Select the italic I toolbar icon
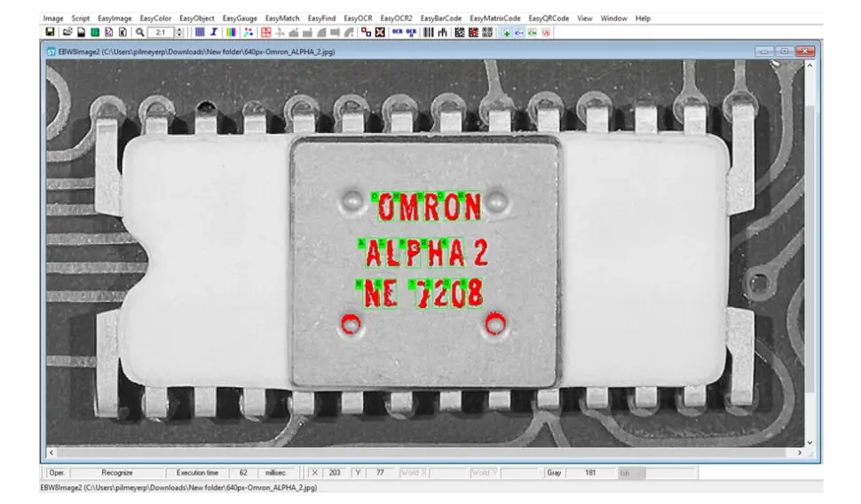Image resolution: width=861 pixels, height=504 pixels. (x=214, y=32)
